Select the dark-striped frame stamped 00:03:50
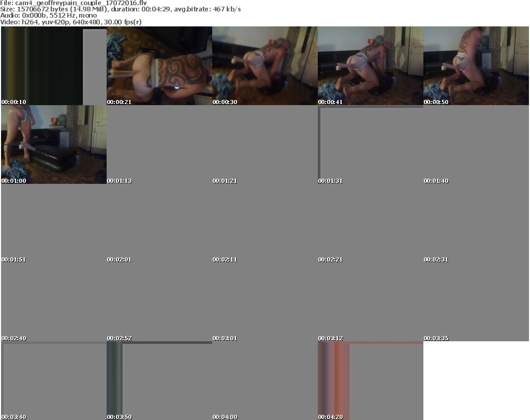This screenshot has width=530, height=420. [x=159, y=381]
